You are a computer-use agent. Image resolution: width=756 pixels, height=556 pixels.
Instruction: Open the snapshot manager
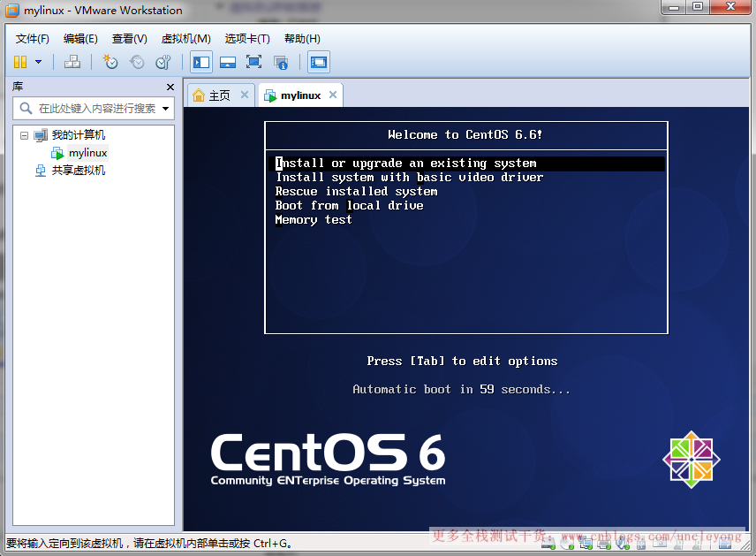[x=163, y=62]
